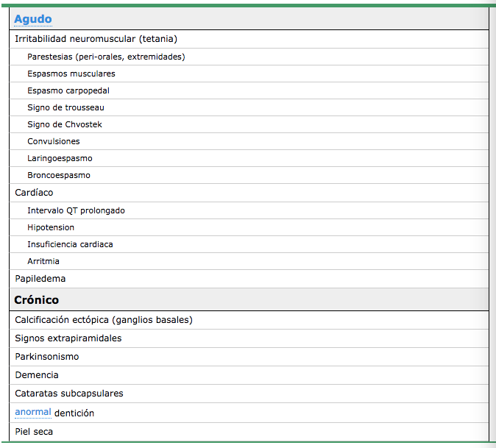
Task: Open the 'anormal' link before dentición
Action: [32, 413]
